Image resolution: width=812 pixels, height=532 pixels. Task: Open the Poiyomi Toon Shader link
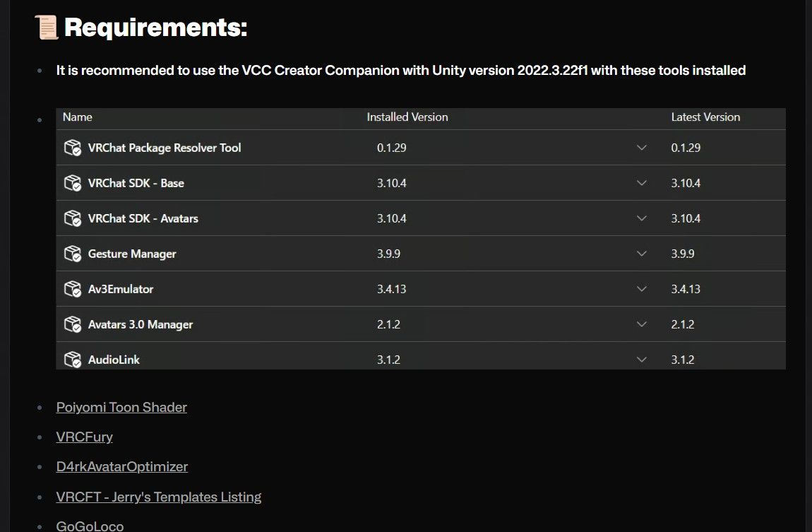[121, 407]
